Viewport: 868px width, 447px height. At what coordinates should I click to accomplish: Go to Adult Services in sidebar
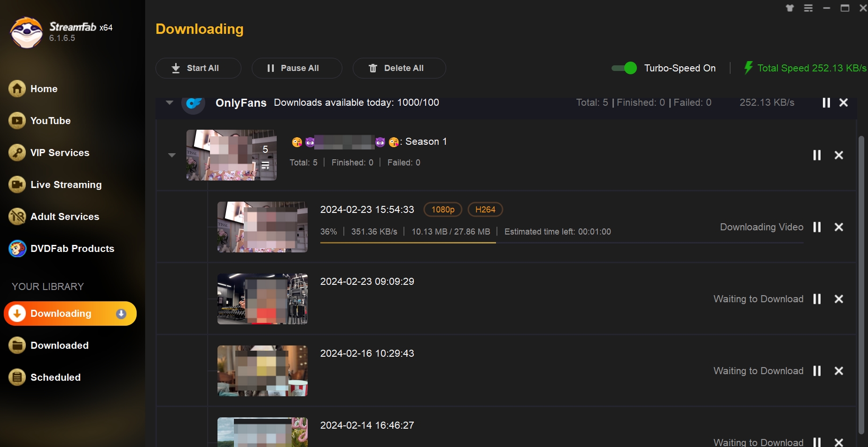64,217
